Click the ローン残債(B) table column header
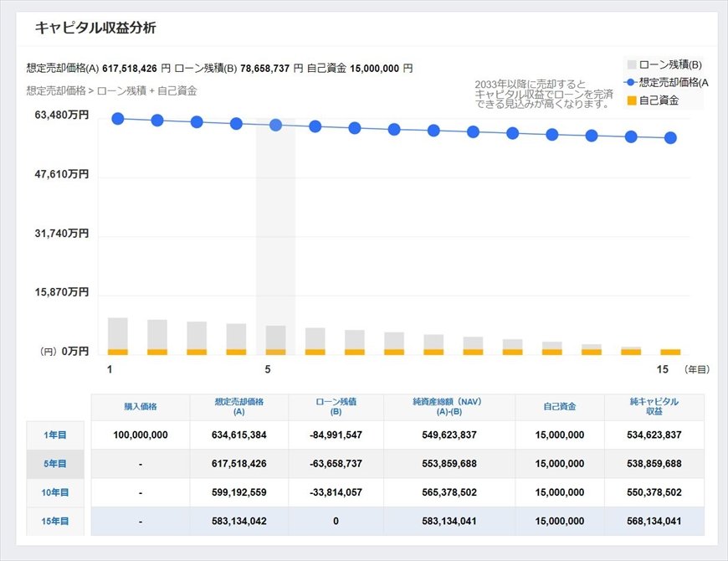This screenshot has height=561, width=728. 336,407
